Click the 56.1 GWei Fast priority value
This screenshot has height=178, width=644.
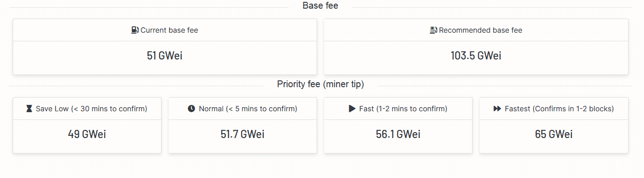tap(398, 134)
